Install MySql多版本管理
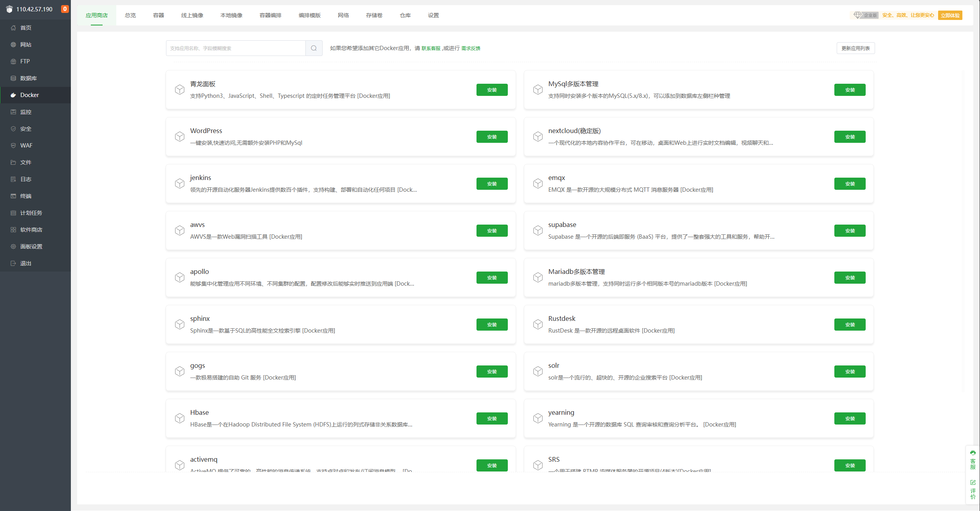 pyautogui.click(x=850, y=90)
